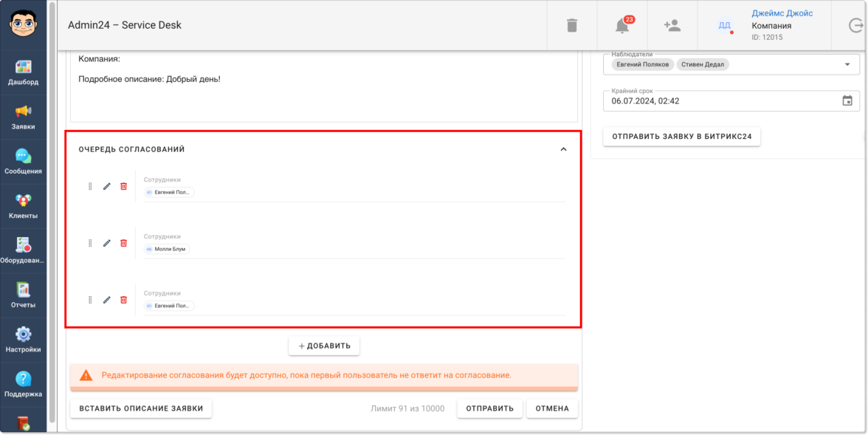868x435 pixels.
Task: Open the Отчеты sidebar section
Action: 24,296
